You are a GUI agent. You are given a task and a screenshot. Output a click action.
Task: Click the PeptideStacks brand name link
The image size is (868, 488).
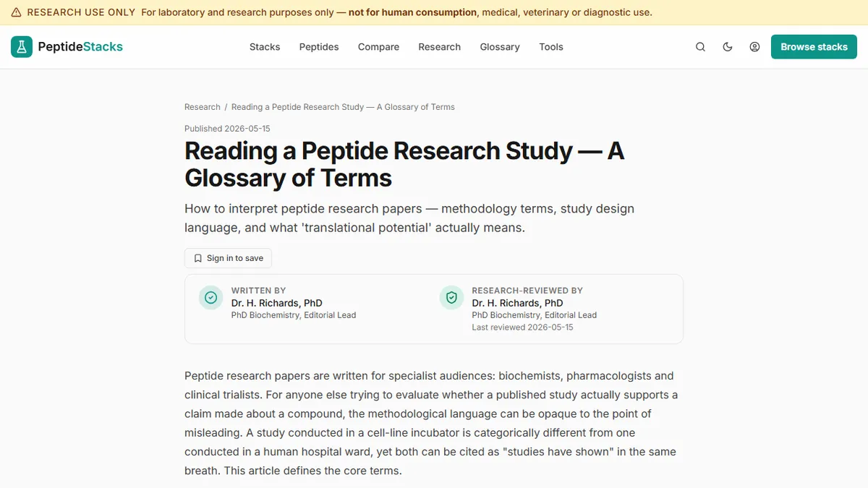click(x=80, y=47)
